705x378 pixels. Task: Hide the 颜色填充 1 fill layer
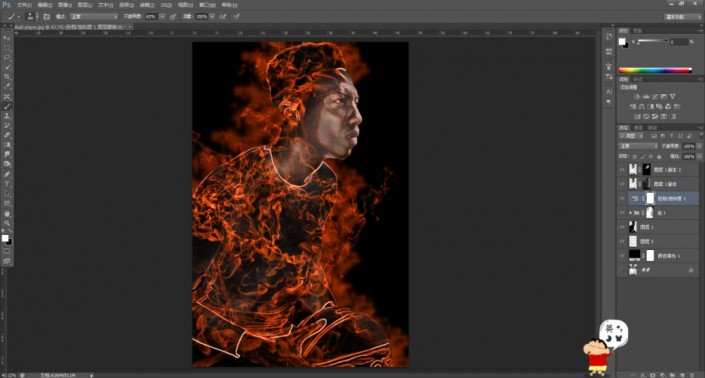pyautogui.click(x=622, y=256)
